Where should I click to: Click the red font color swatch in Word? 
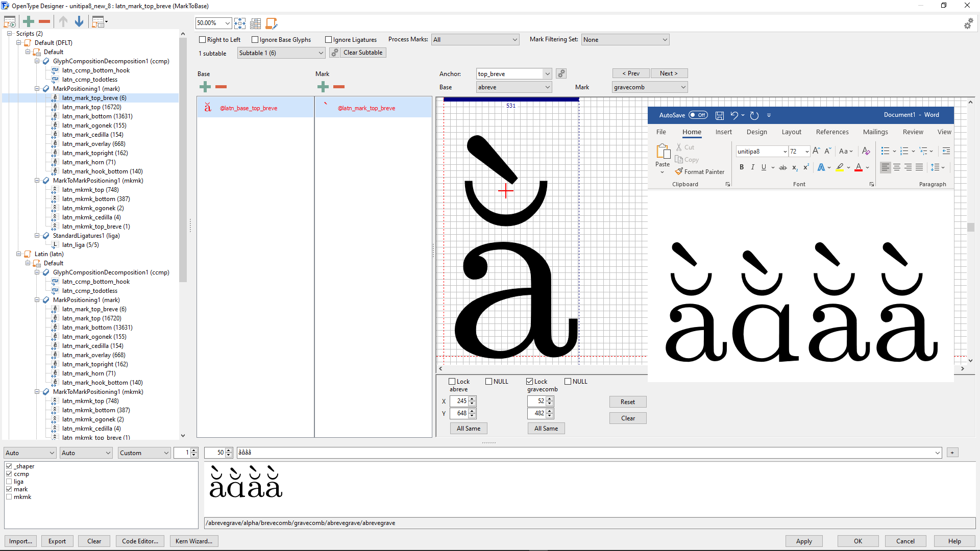[x=859, y=167]
